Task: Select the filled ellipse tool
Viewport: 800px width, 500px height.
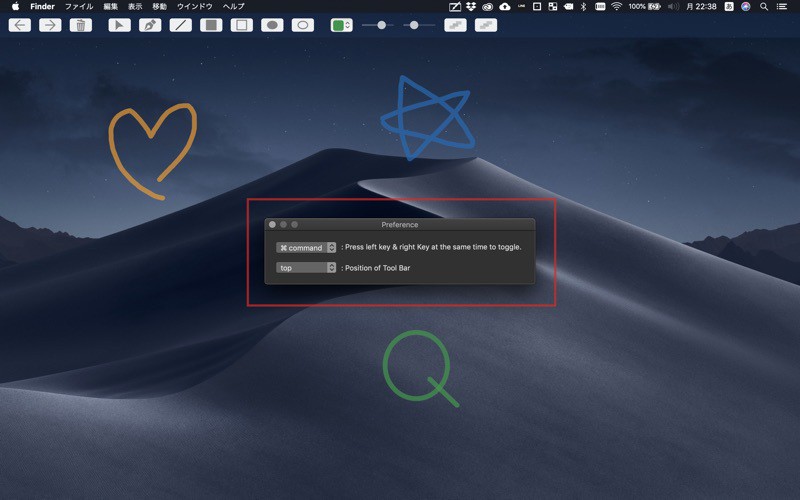Action: [x=272, y=25]
